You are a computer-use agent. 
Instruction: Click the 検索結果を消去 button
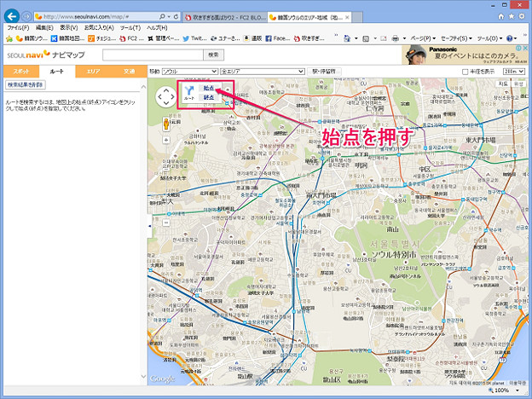pos(26,84)
